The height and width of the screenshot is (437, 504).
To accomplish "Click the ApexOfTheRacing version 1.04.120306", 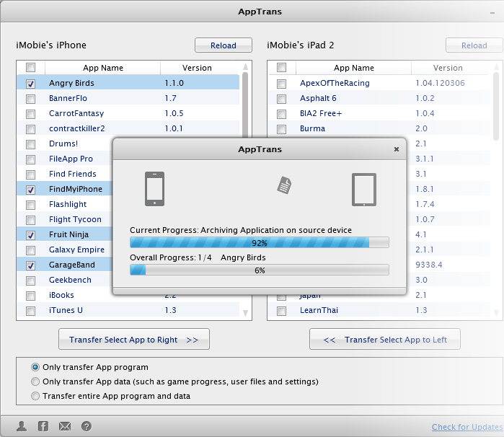I will coord(440,83).
